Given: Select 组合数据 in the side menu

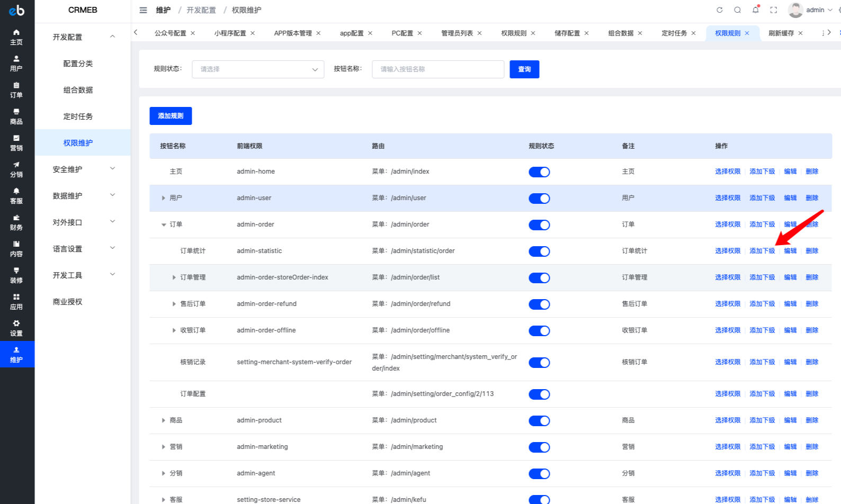Looking at the screenshot, I should pos(78,90).
